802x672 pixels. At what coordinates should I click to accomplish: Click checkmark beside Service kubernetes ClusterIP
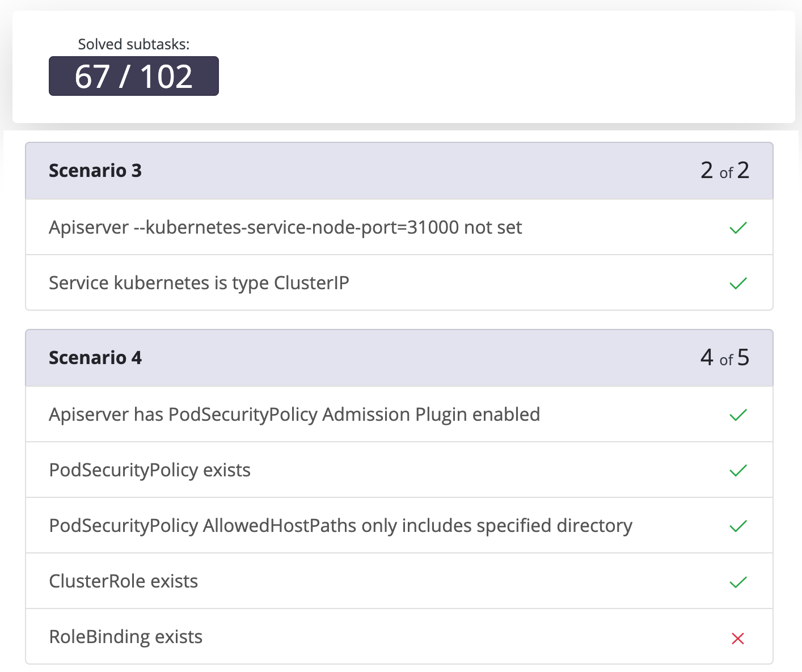point(738,283)
